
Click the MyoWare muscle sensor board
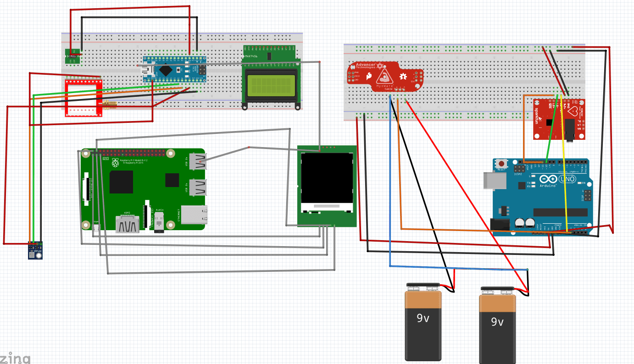(384, 76)
